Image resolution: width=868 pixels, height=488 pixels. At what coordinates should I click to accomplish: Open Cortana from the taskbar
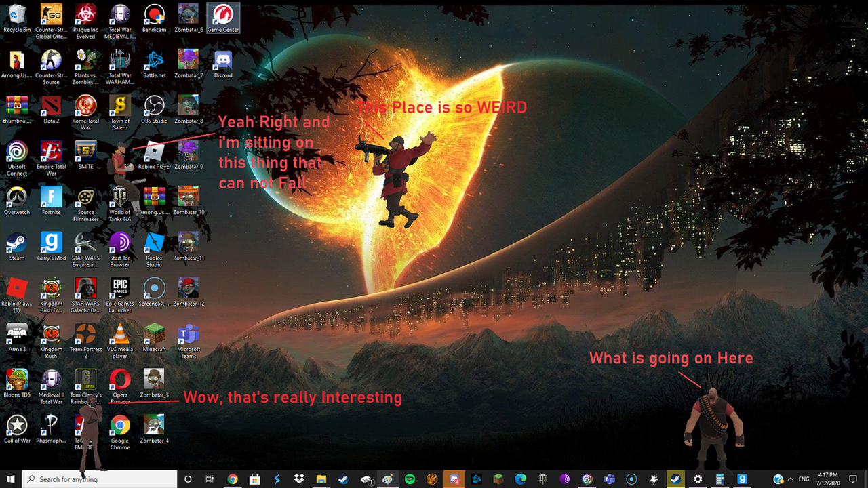point(189,479)
